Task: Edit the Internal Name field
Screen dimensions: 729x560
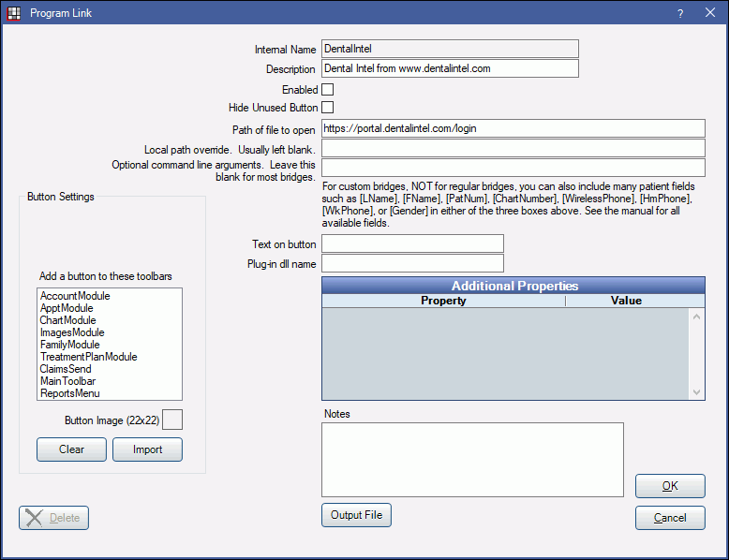Action: tap(450, 49)
